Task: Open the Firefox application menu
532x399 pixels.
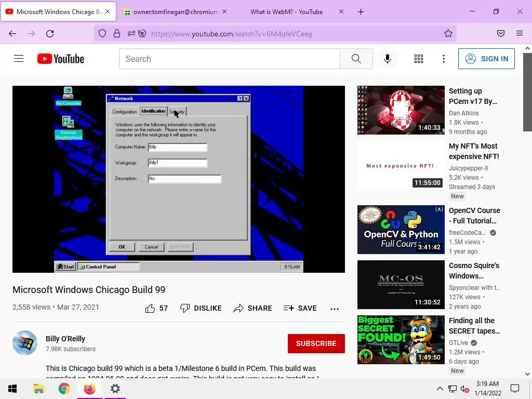Action: (520, 34)
